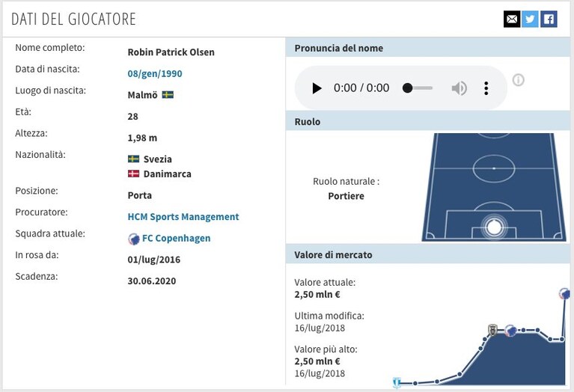
Task: Click PAOK crest marker on market chart
Action: click(492, 330)
